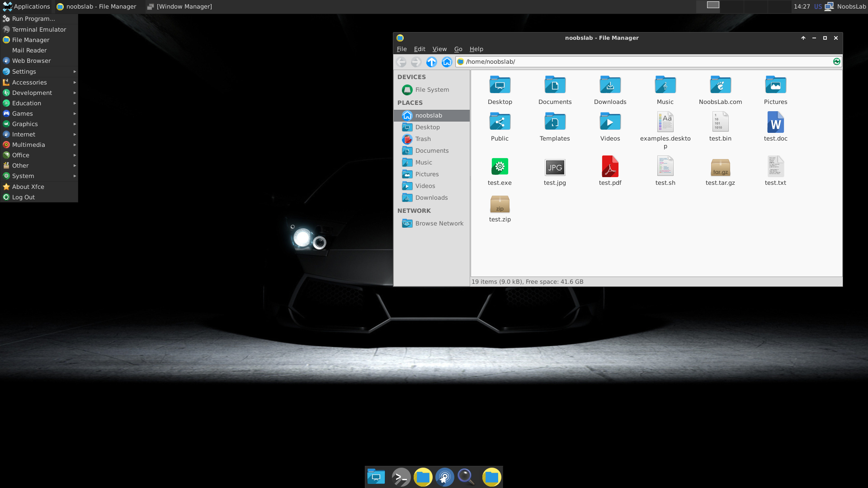Reload the folder with the green refresh icon
The image size is (868, 488).
[x=836, y=61]
